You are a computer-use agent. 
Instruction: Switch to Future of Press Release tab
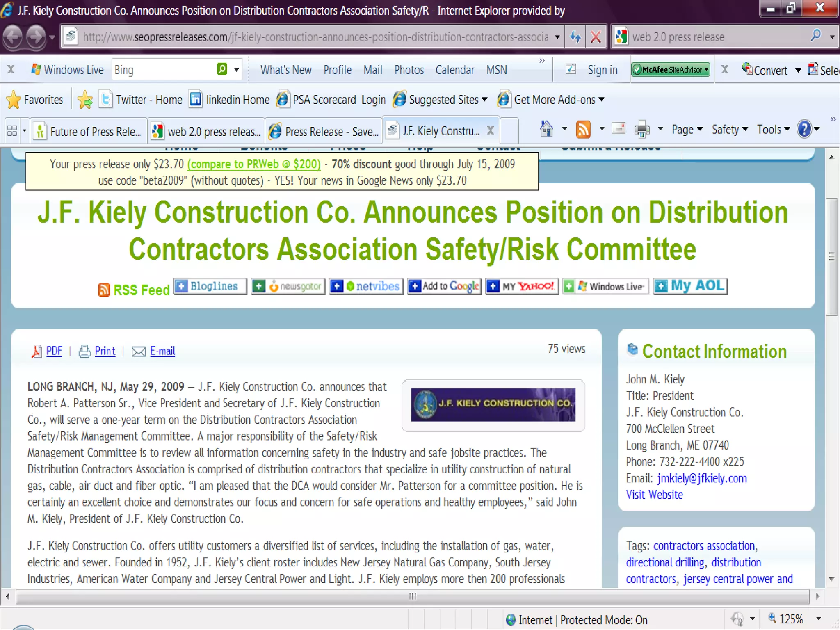89,131
